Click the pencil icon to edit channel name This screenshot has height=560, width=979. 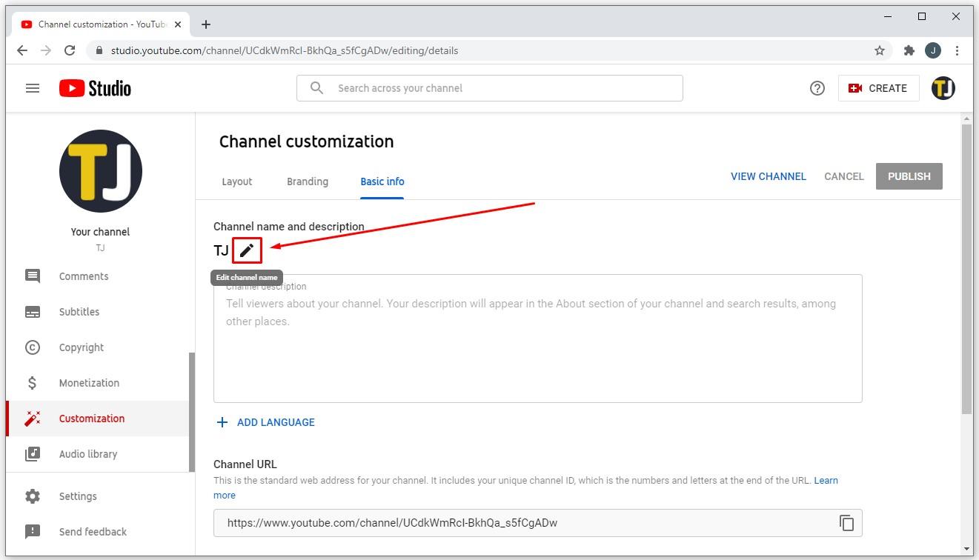pos(247,250)
